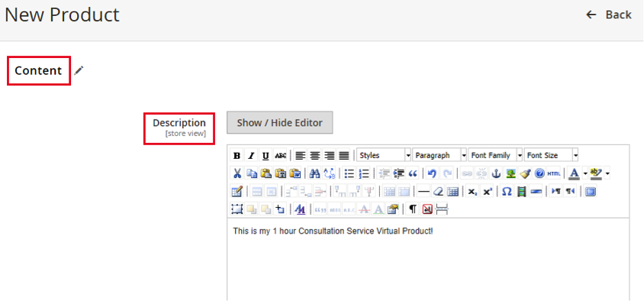Toggle underline formatting

[x=266, y=155]
